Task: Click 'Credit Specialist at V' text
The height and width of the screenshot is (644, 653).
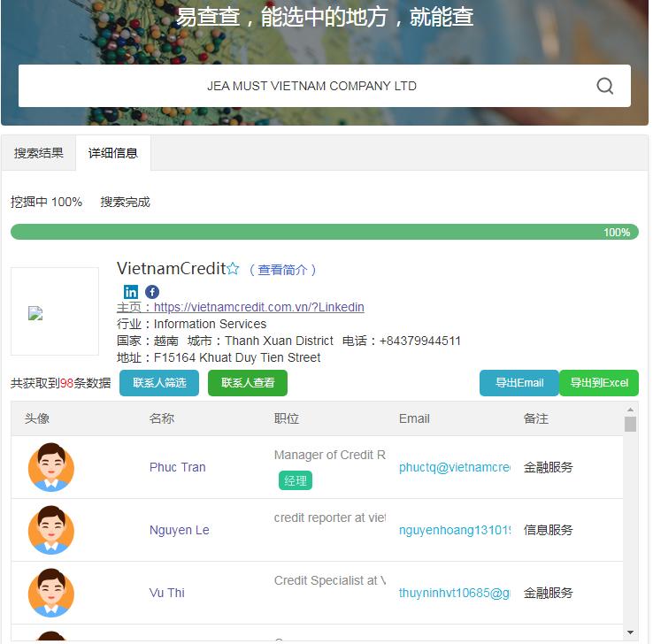Action: [330, 580]
